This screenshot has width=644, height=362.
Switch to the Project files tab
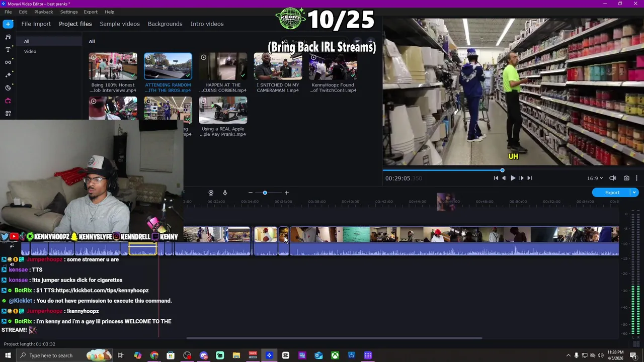75,24
